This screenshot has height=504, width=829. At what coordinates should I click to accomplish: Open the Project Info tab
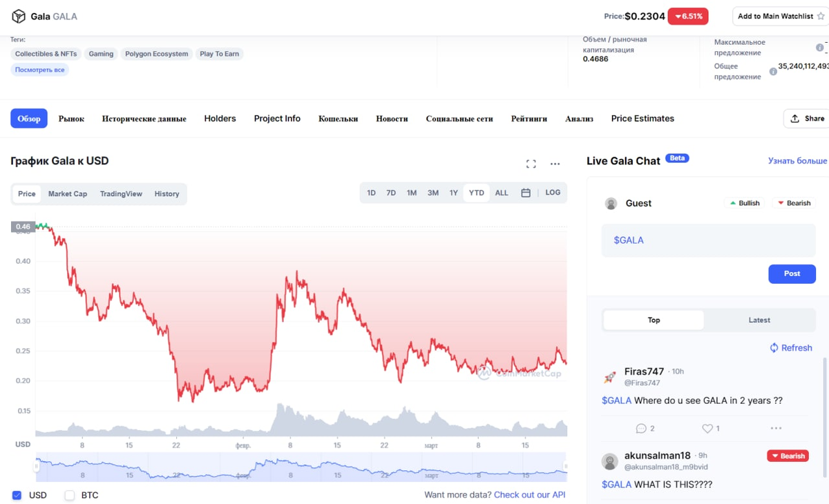277,119
